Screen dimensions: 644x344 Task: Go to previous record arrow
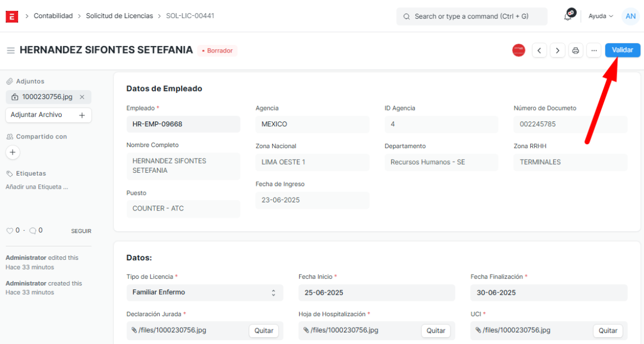(x=539, y=50)
